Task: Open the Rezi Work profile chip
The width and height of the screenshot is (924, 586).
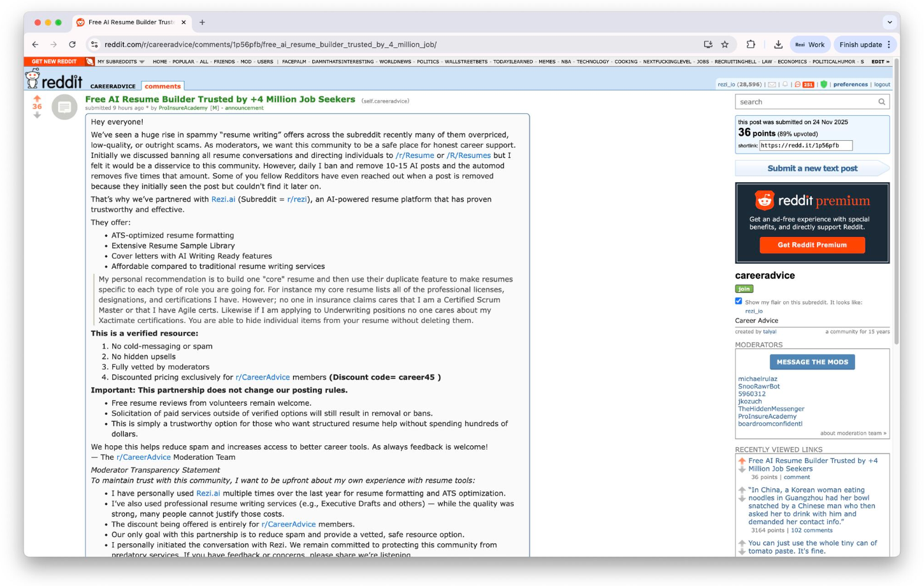Action: 810,45
